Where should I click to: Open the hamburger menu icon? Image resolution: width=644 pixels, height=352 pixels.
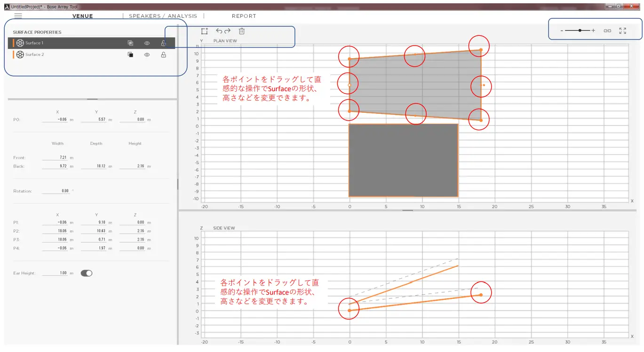pyautogui.click(x=18, y=15)
